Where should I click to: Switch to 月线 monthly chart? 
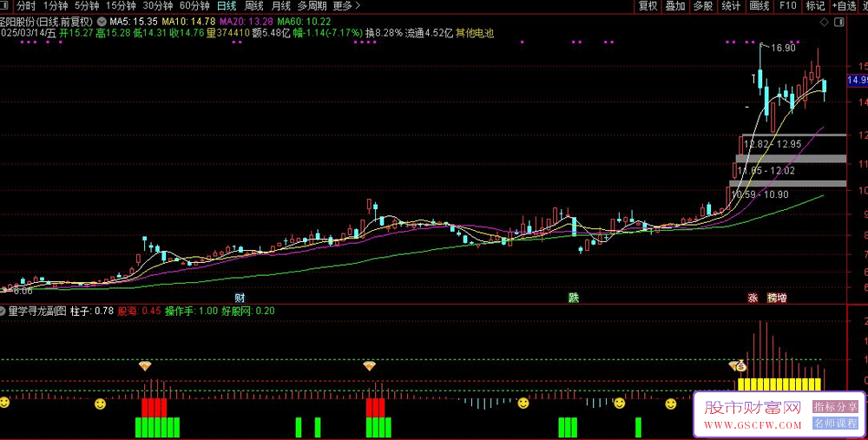click(280, 6)
